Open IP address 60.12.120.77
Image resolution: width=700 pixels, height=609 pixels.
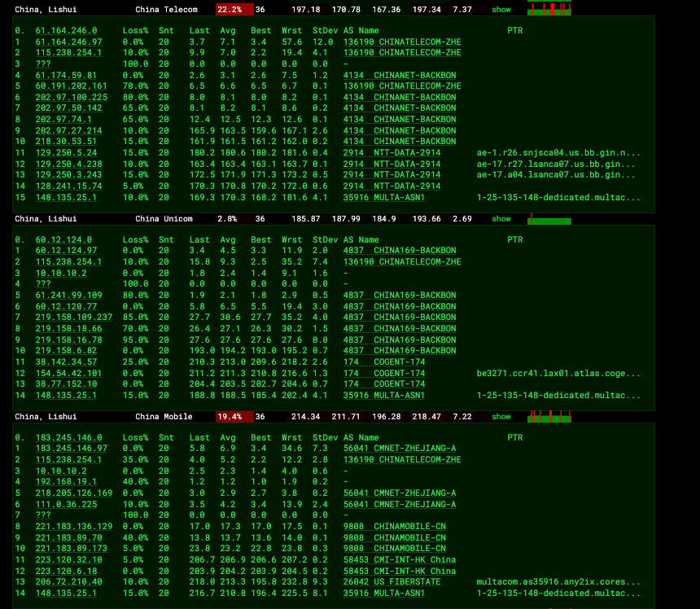[66, 306]
